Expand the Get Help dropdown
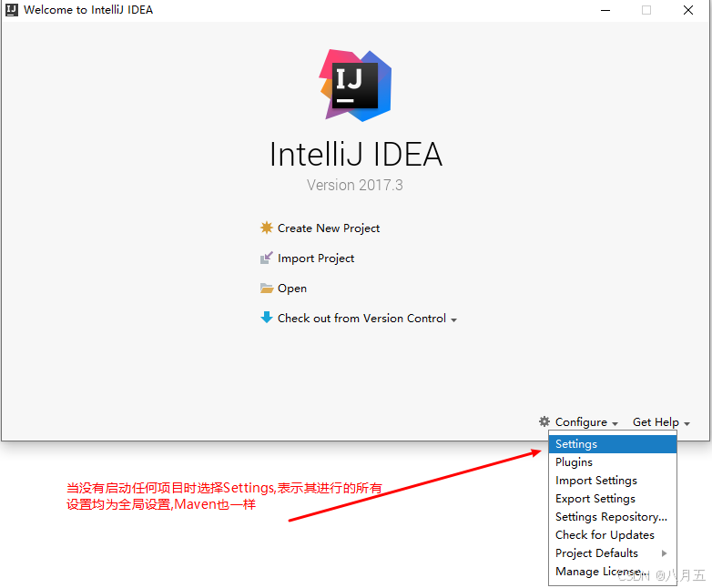The image size is (712, 588). pos(661,422)
